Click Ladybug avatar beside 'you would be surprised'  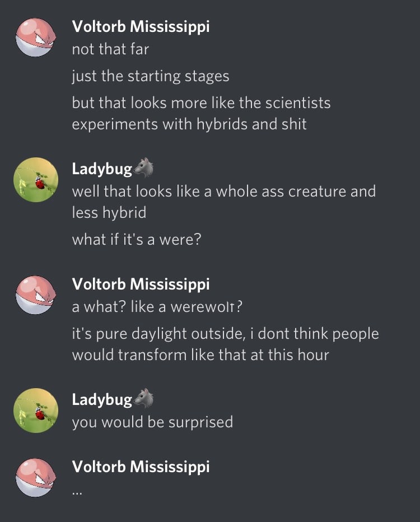(x=36, y=411)
